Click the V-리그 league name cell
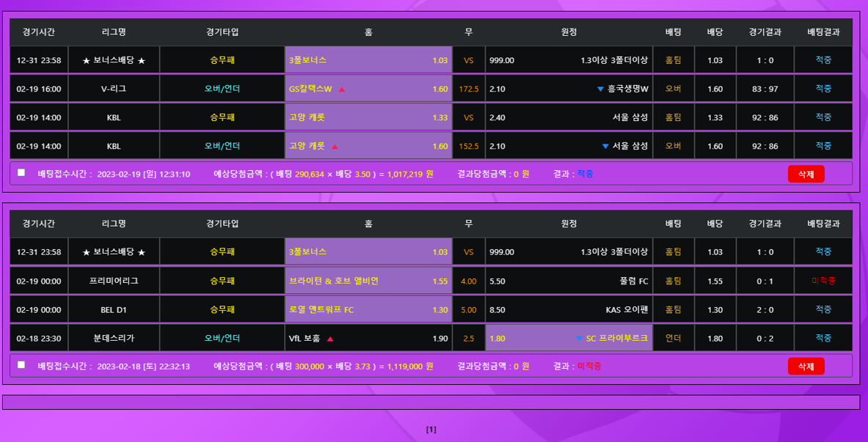This screenshot has width=868, height=442. click(114, 89)
